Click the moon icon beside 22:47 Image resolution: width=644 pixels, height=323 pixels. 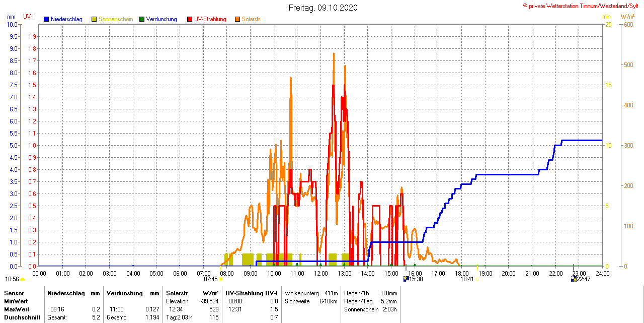(x=574, y=279)
